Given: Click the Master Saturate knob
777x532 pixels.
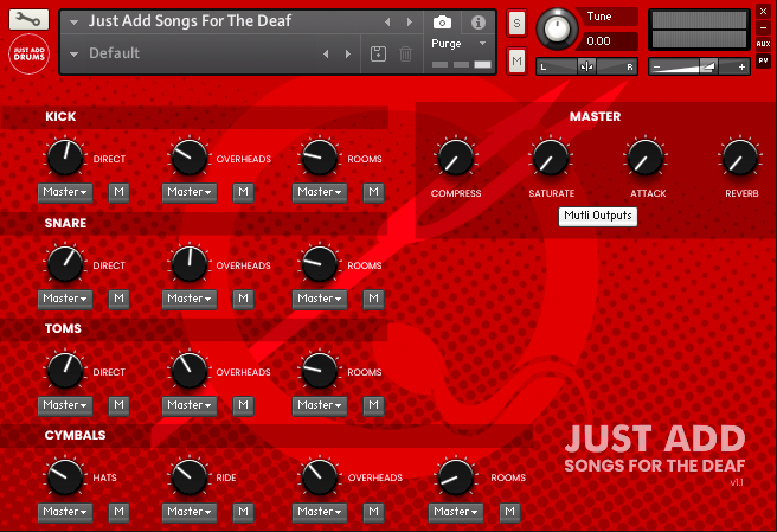Looking at the screenshot, I should point(551,158).
